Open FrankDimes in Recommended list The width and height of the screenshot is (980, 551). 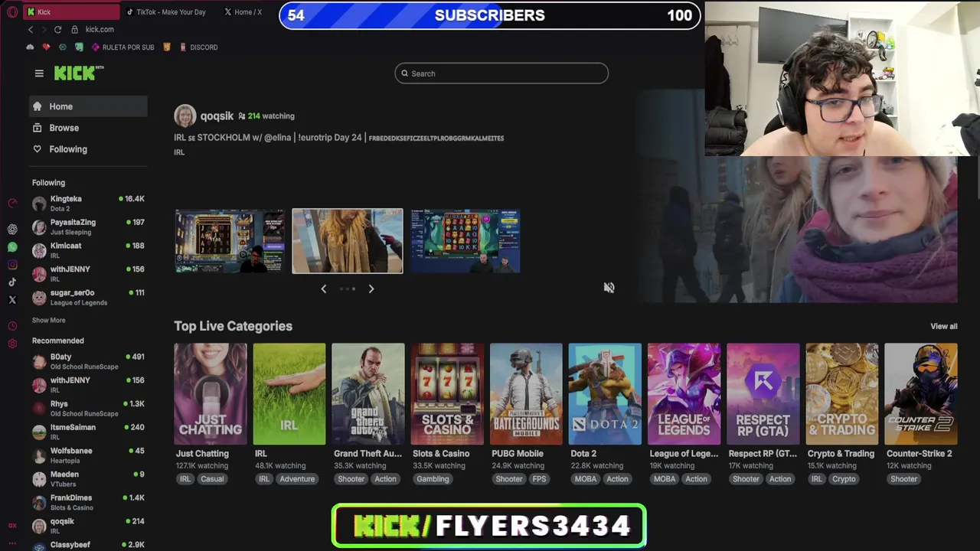coord(88,502)
